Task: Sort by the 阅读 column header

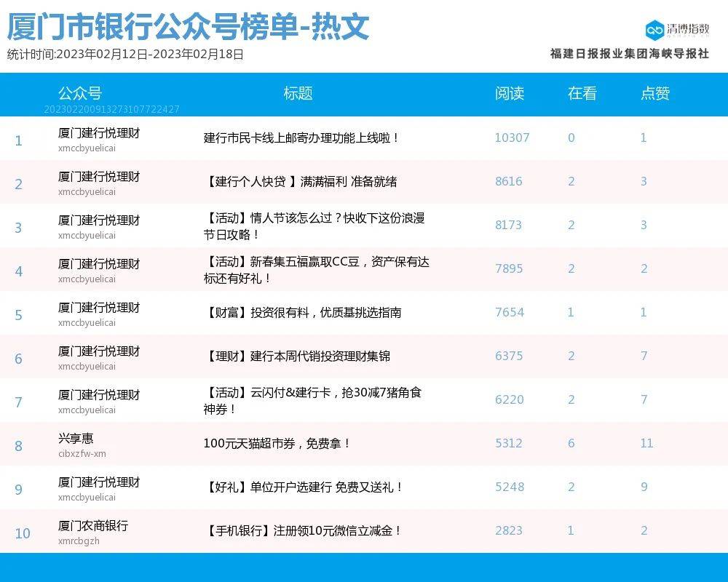Action: (x=509, y=93)
